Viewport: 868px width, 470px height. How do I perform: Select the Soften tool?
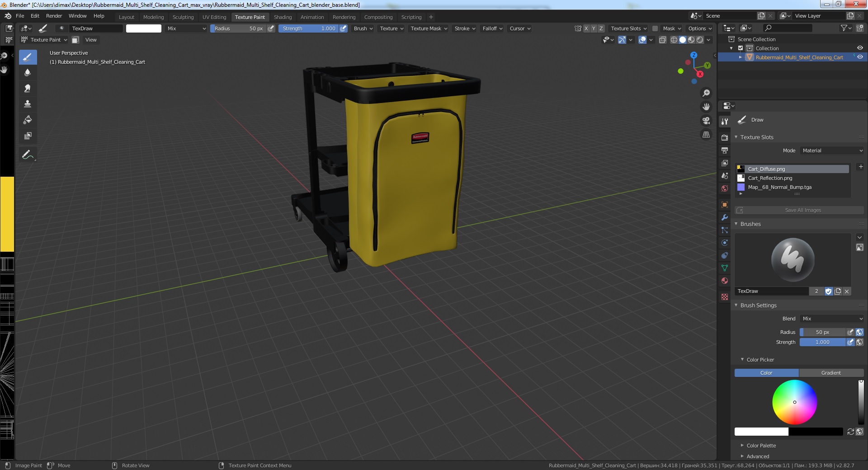[28, 73]
